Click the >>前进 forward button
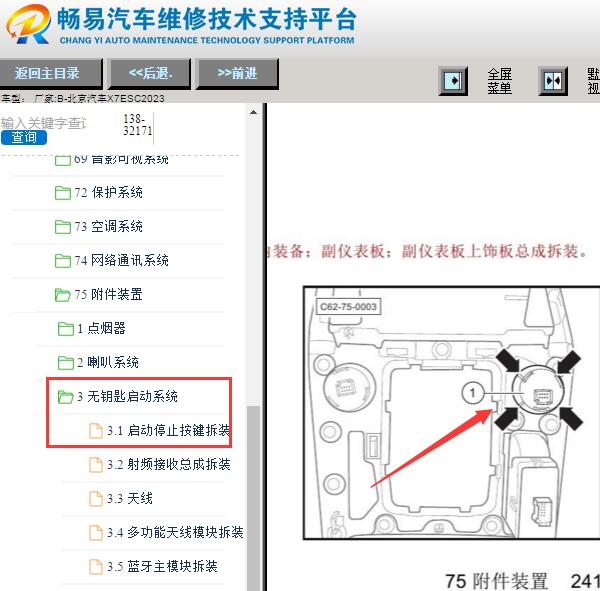600x591 pixels. 237,73
